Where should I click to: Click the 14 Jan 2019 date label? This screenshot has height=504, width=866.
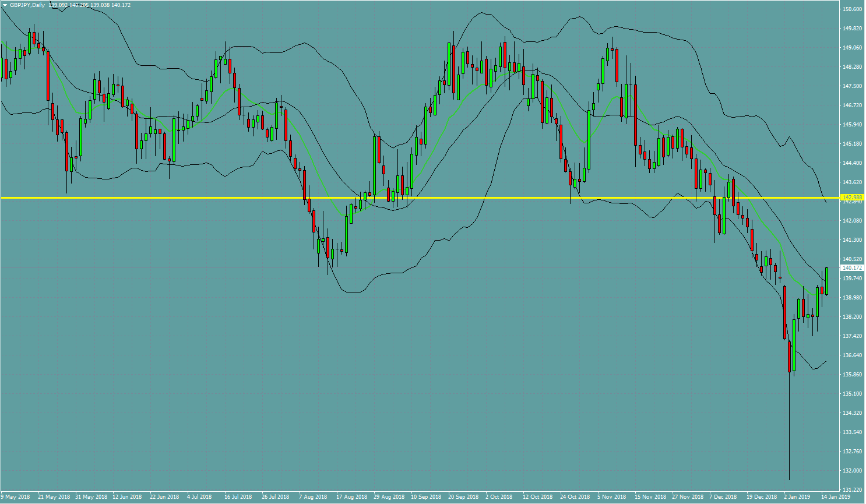click(x=836, y=497)
